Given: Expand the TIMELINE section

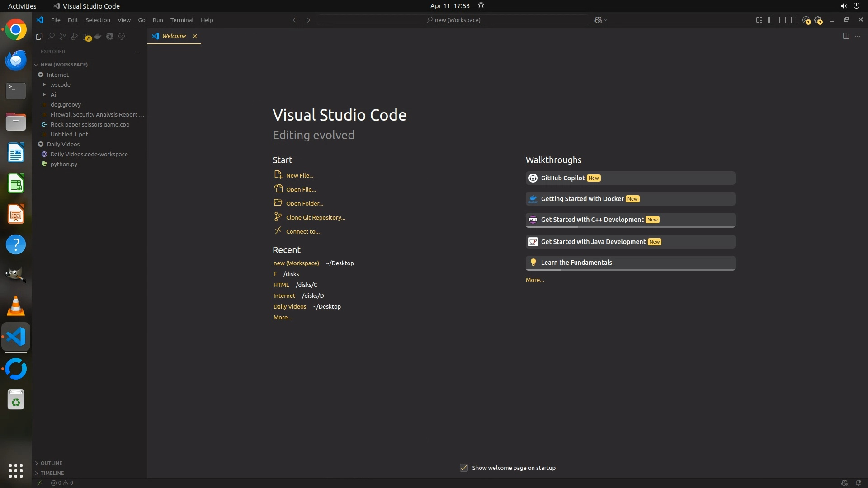Looking at the screenshot, I should (52, 473).
